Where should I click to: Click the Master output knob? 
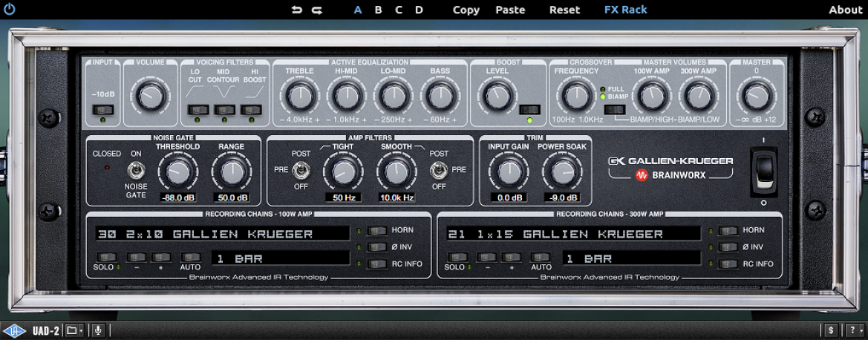click(756, 97)
